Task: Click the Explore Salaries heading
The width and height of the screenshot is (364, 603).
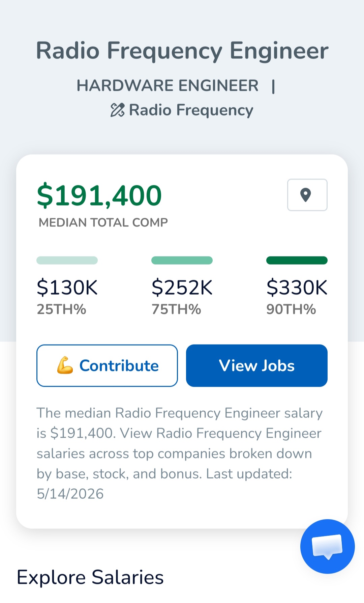Action: 90,577
